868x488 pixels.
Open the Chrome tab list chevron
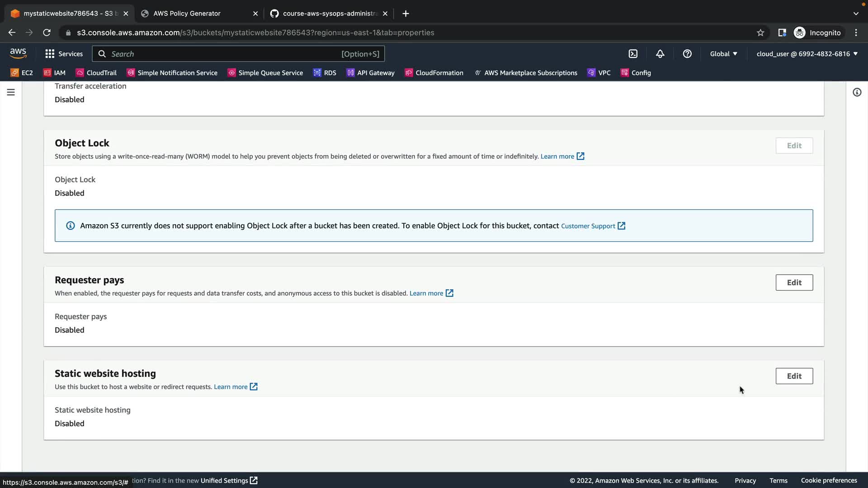tap(856, 14)
